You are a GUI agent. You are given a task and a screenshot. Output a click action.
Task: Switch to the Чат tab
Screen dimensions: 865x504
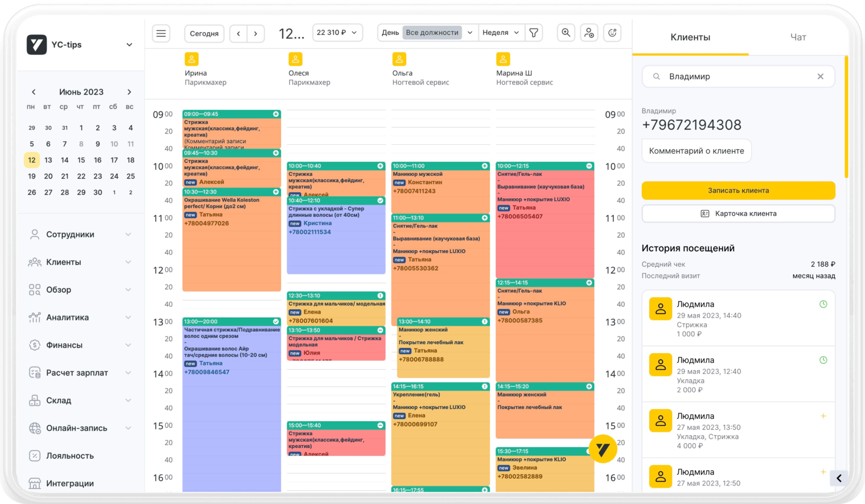coord(798,37)
